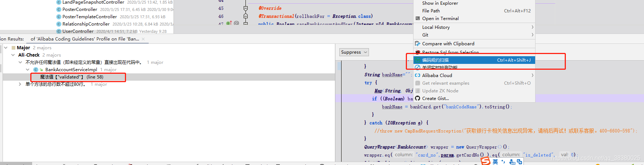Collapse the BankAccountServiceImpl node
644x165 pixels.
28,69
